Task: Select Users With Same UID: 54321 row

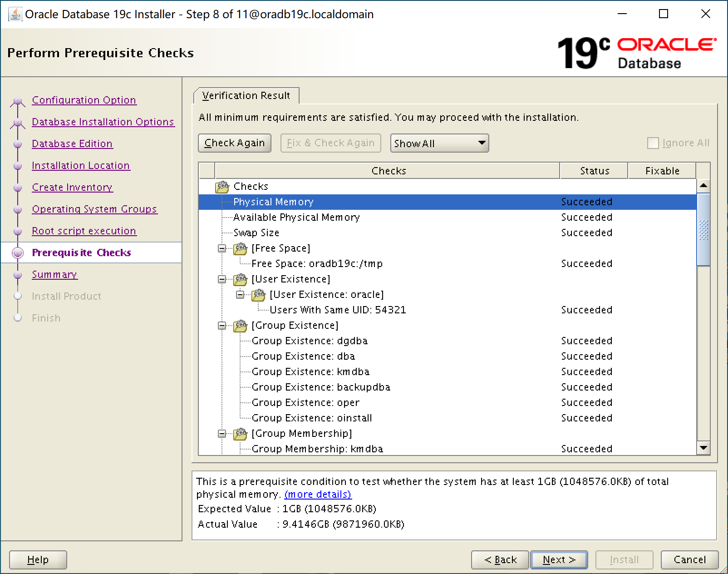Action: 448,310
